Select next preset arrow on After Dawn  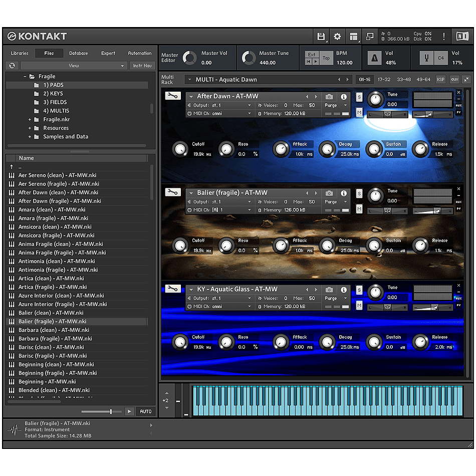(316, 97)
